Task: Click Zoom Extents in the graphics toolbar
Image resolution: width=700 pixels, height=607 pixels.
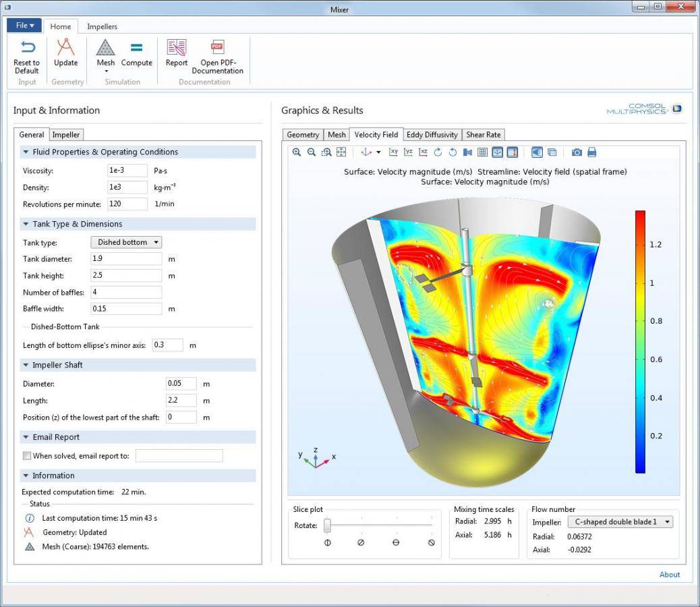Action: coord(341,152)
